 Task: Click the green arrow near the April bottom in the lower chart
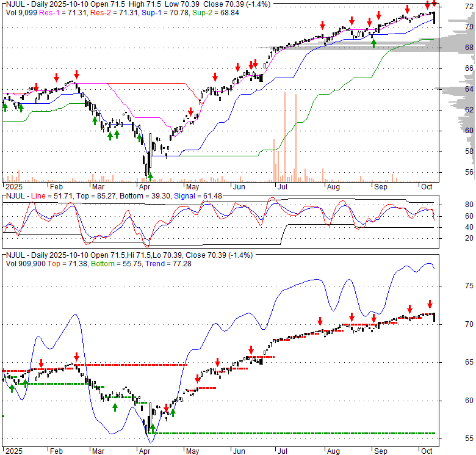(153, 428)
